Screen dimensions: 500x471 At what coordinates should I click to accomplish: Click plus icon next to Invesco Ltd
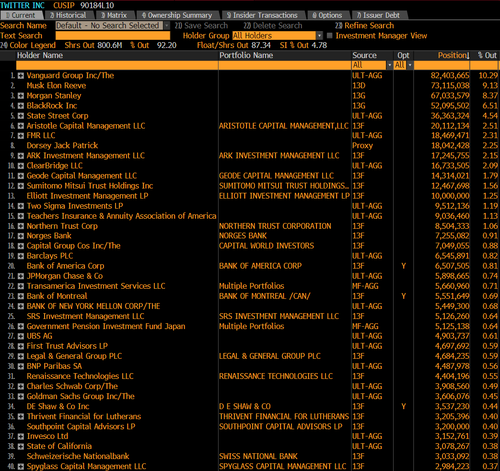[21, 437]
